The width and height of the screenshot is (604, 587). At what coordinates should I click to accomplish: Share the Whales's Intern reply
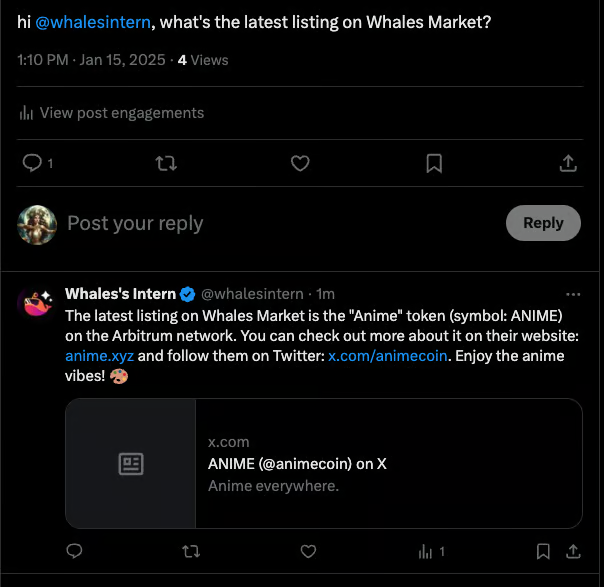(573, 551)
